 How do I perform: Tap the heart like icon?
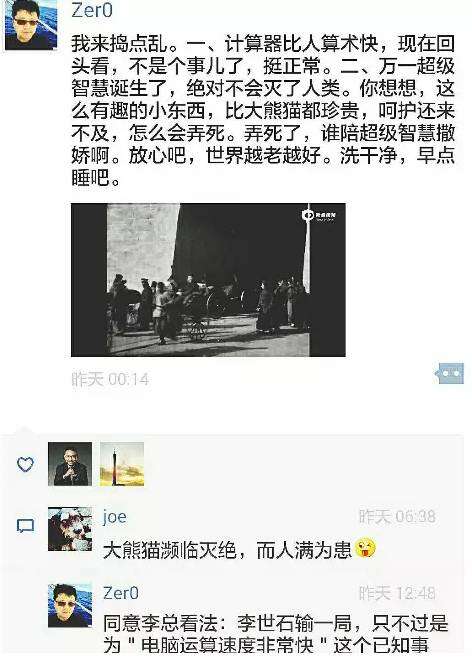click(25, 465)
